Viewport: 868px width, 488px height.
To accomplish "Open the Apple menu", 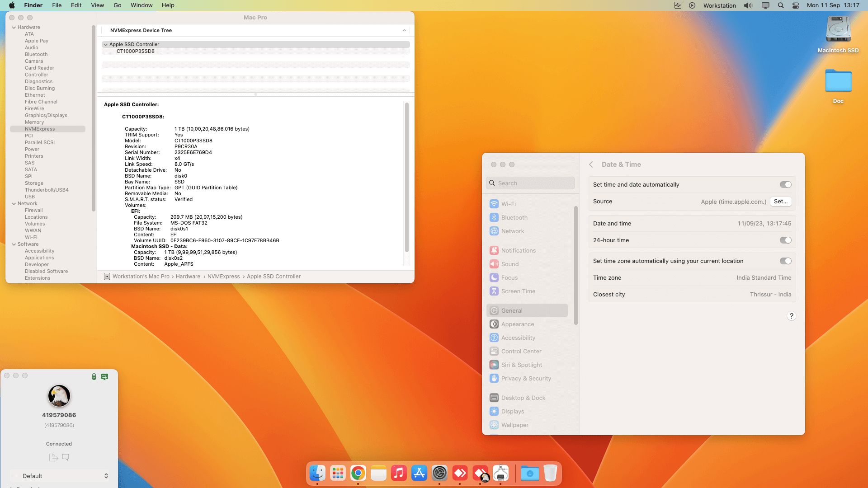I will pos(12,5).
